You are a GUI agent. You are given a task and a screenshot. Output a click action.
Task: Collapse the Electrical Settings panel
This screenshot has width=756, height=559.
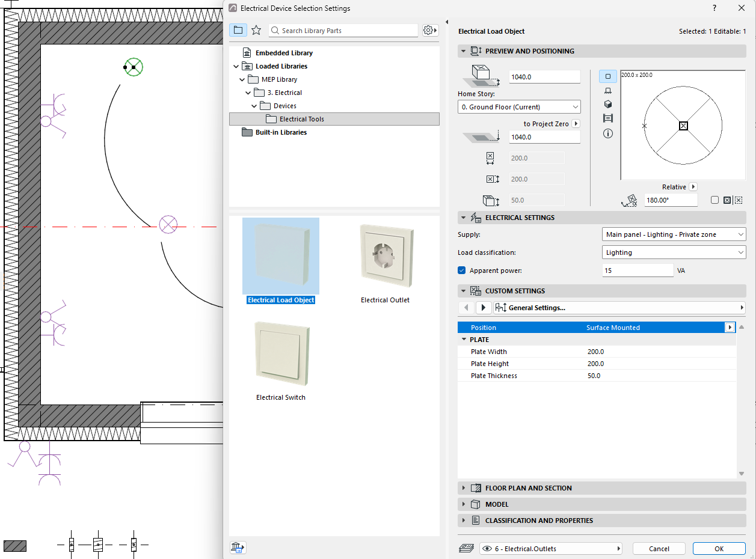click(463, 218)
